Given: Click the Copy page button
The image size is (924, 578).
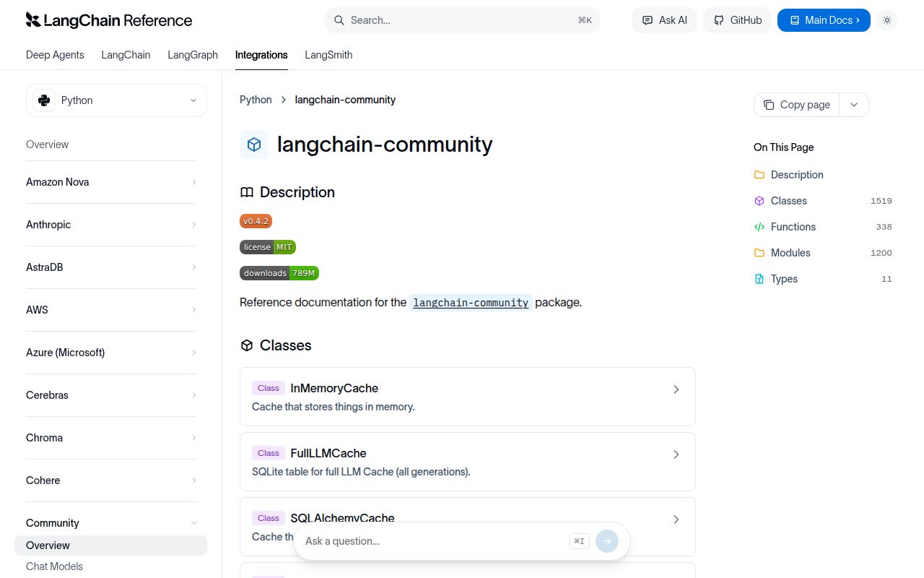Looking at the screenshot, I should (x=797, y=105).
